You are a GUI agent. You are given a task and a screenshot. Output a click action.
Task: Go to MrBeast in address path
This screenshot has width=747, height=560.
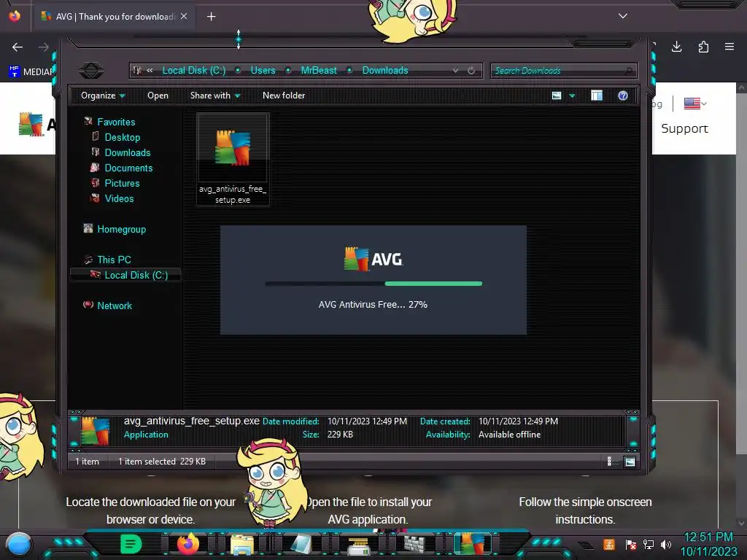(x=319, y=71)
